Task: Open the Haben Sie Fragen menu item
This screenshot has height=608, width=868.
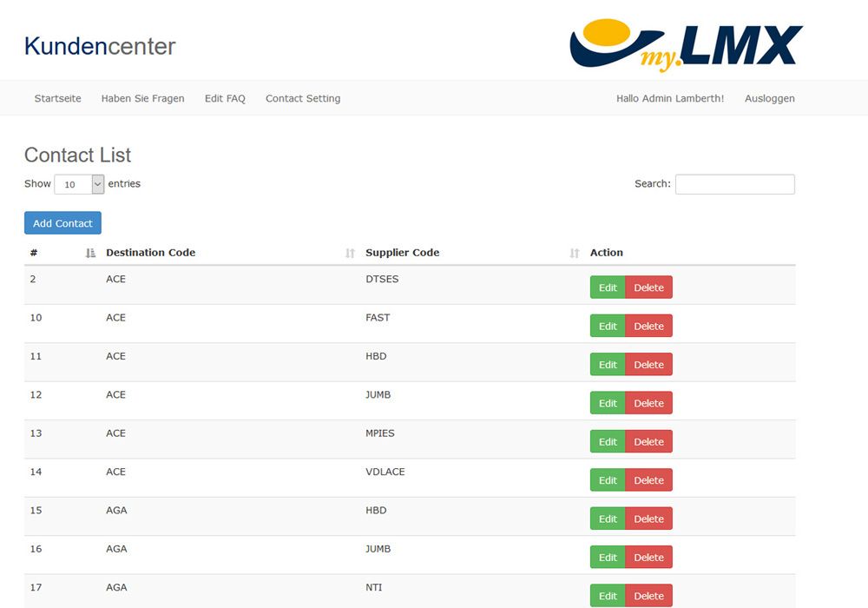Action: coord(142,99)
